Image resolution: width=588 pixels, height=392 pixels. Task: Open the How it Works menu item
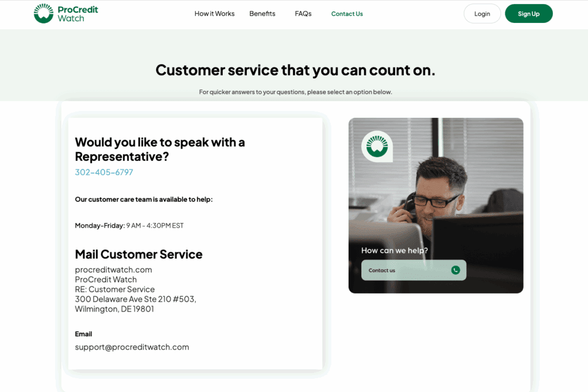(215, 14)
